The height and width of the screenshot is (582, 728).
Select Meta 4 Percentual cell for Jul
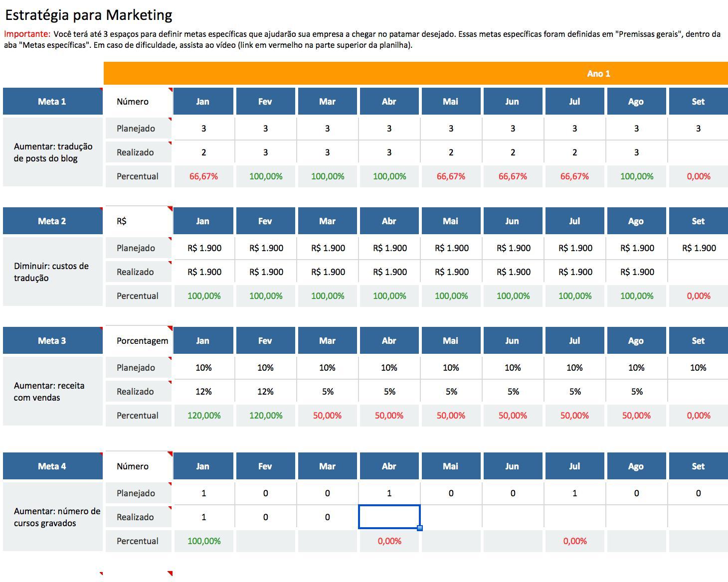pyautogui.click(x=574, y=541)
